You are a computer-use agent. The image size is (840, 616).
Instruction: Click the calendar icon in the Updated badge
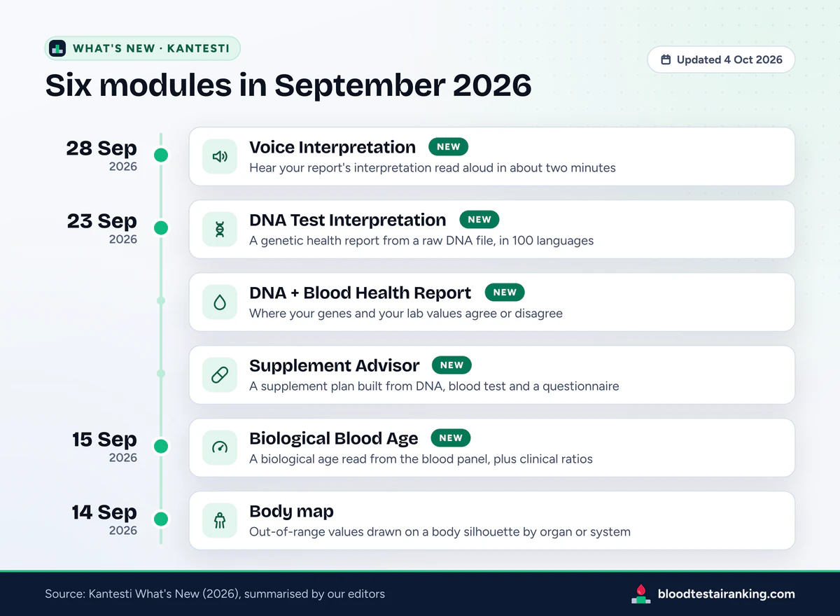(666, 59)
